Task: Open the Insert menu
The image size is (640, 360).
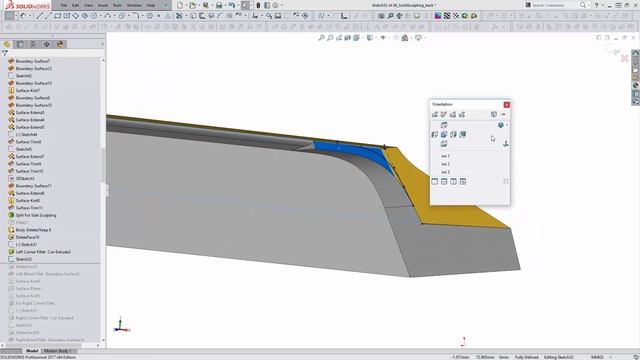Action: (103, 5)
